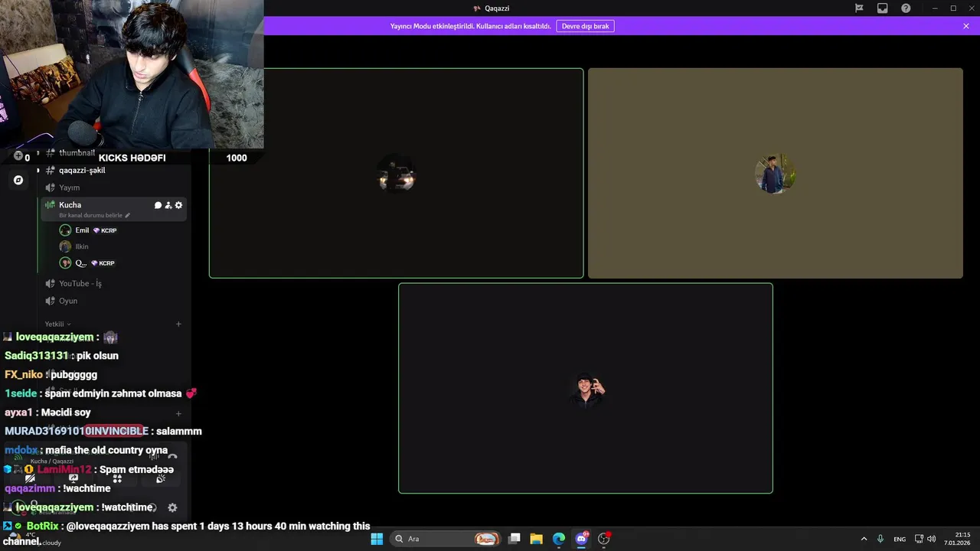Switch input language via ENG indicator
This screenshot has height=551, width=980.
point(900,539)
